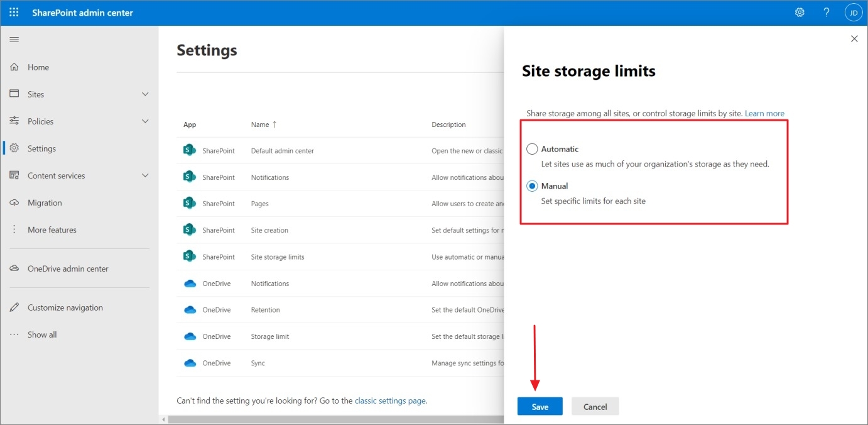Open the Sync setting

pyautogui.click(x=258, y=363)
